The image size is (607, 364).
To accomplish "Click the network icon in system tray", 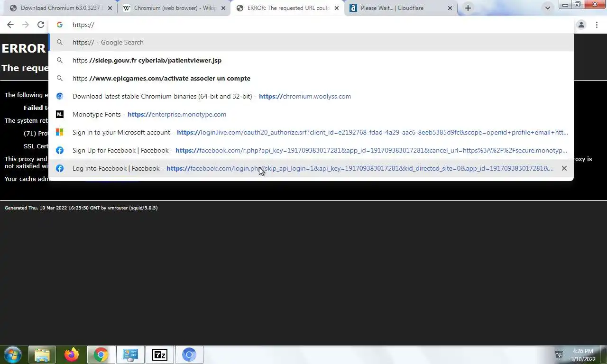I will click(x=559, y=355).
